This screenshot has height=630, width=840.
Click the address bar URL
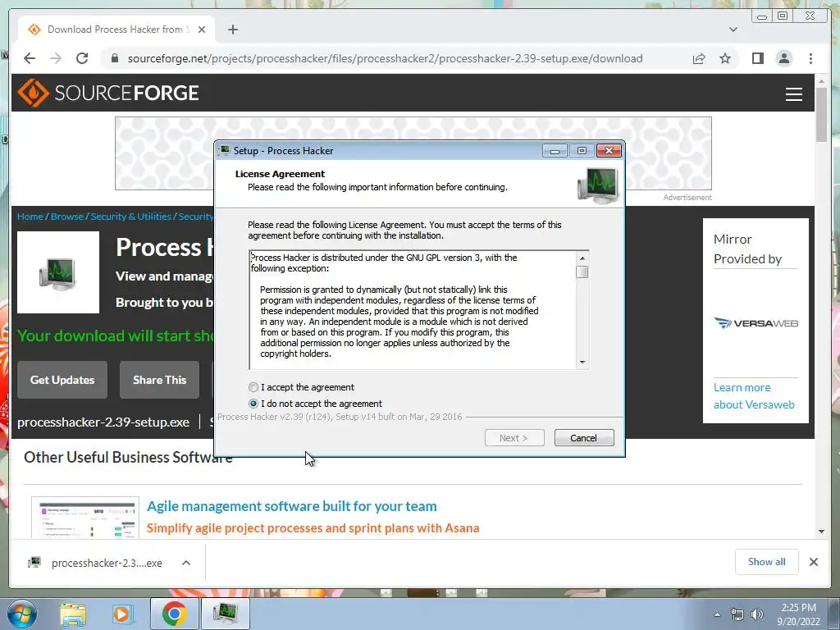(386, 58)
